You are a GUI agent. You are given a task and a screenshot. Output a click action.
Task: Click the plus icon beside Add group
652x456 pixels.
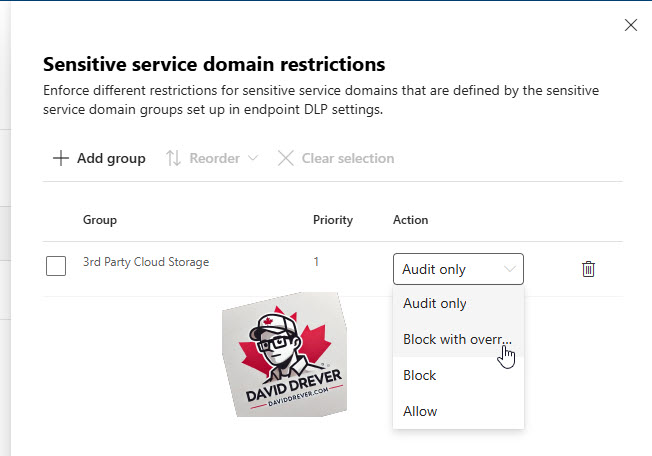(61, 158)
